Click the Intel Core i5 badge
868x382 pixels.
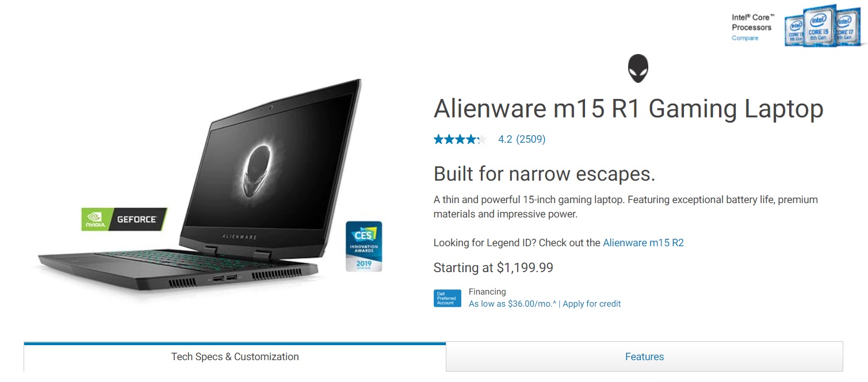819,25
